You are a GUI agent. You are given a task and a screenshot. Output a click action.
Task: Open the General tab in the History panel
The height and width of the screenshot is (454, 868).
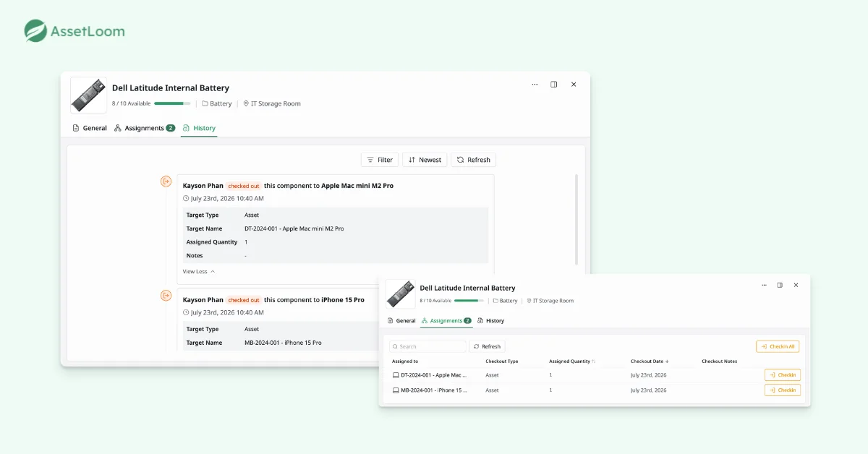[90, 128]
